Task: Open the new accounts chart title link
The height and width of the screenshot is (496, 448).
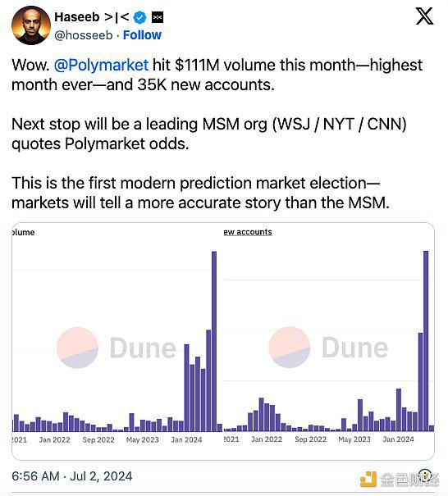Action: [x=248, y=232]
